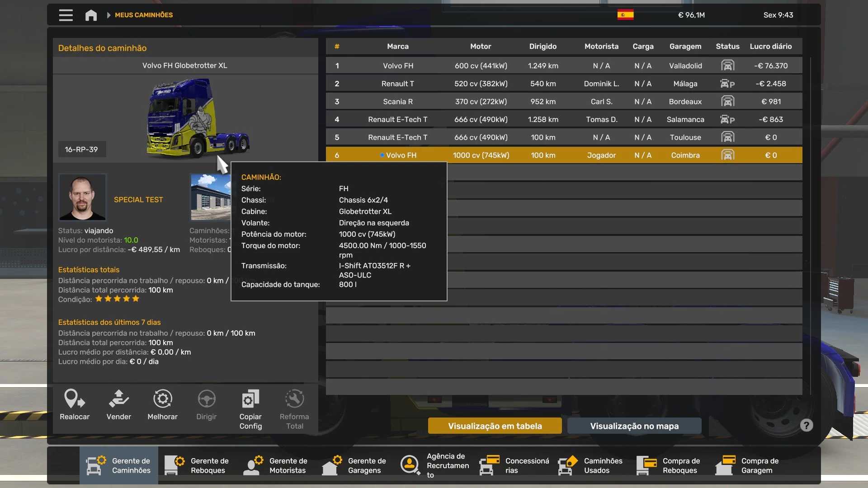Switch to Visualização no mapa
This screenshot has width=868, height=488.
tap(634, 426)
